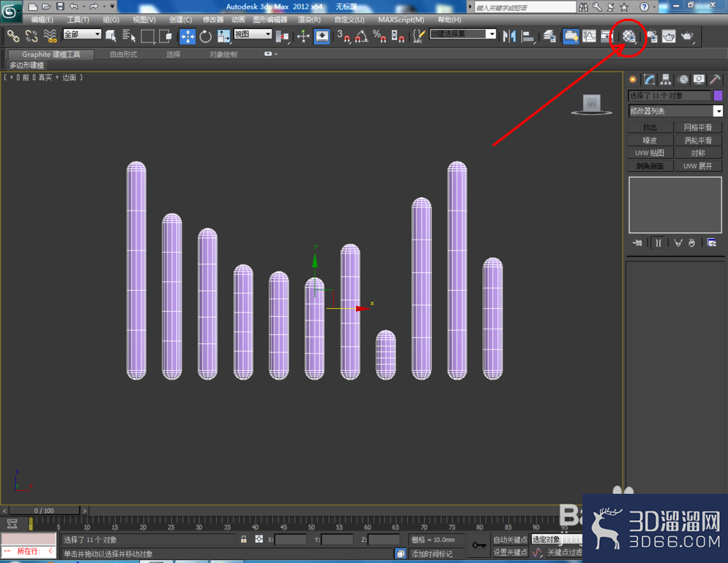
Task: Open the Render Setup teapot icon
Action: click(x=652, y=36)
